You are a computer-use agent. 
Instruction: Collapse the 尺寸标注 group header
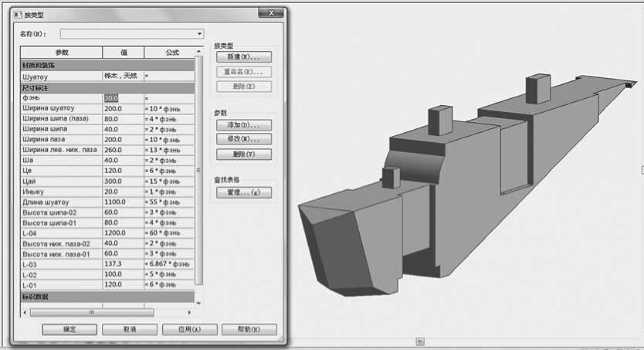point(107,88)
